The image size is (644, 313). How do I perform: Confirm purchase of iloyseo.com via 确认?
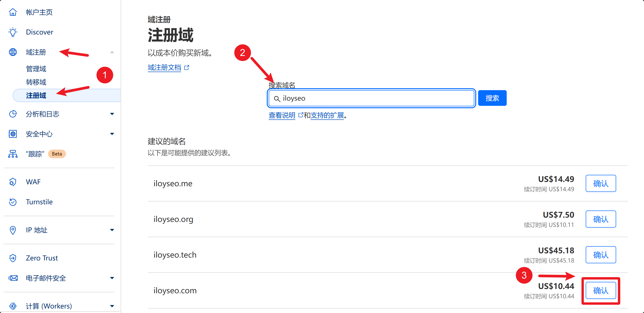click(601, 290)
